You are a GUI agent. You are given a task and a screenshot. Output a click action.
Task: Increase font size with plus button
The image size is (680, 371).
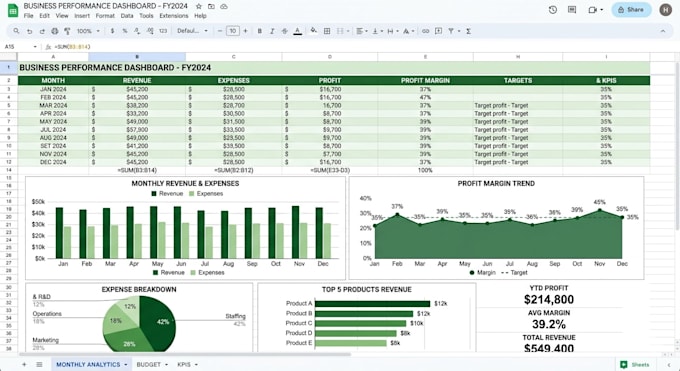click(245, 31)
